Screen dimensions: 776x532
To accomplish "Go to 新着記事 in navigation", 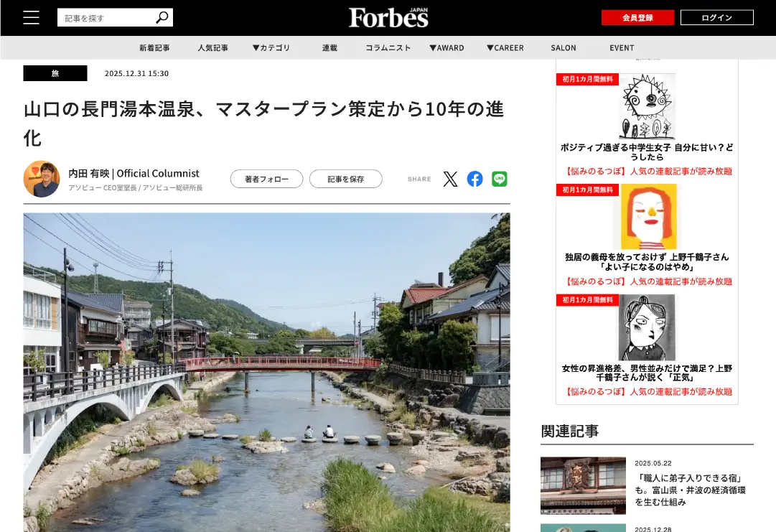I will click(154, 48).
